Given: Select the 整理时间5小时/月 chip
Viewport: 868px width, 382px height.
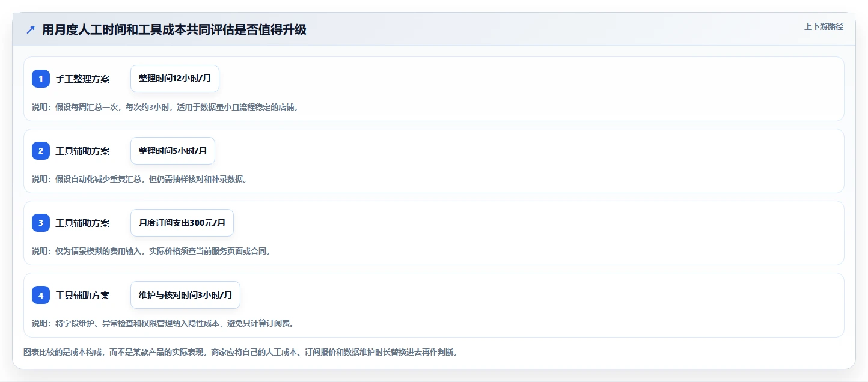Looking at the screenshot, I should (173, 151).
